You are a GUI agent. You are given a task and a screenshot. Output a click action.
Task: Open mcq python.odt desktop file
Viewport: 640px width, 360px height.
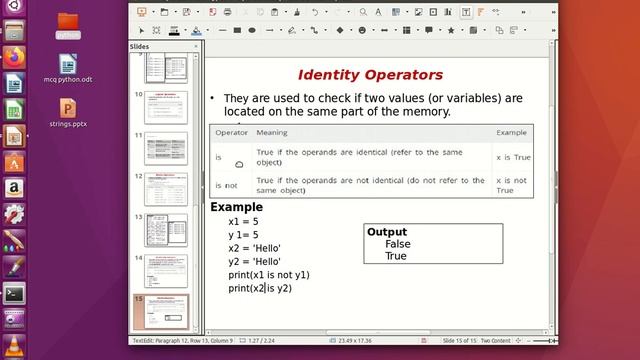68,68
